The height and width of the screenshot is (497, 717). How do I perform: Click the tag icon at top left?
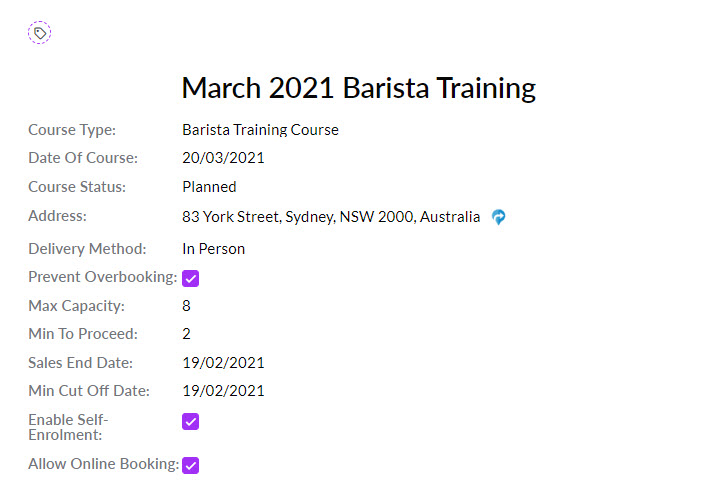coord(39,33)
